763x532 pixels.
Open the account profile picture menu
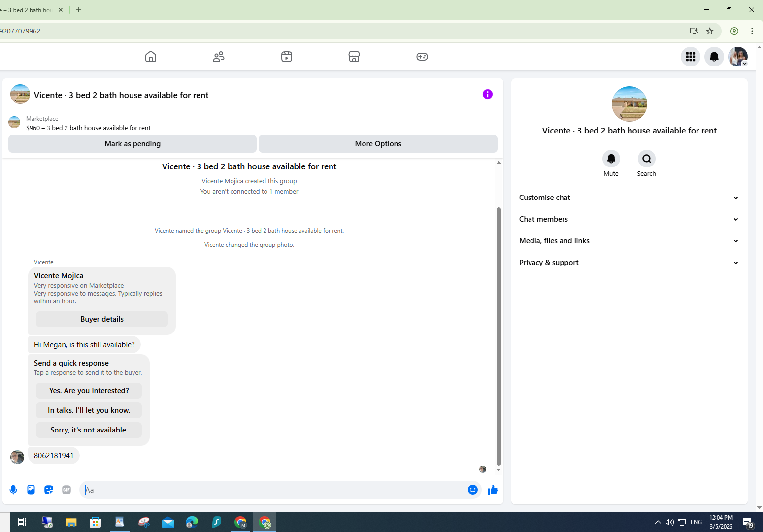pos(738,57)
